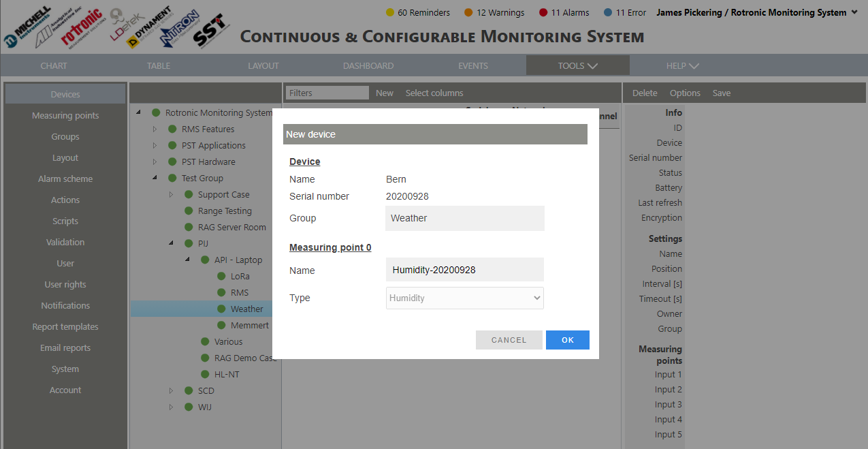Open the user account dropdown arrow
The image size is (868, 449).
(854, 12)
